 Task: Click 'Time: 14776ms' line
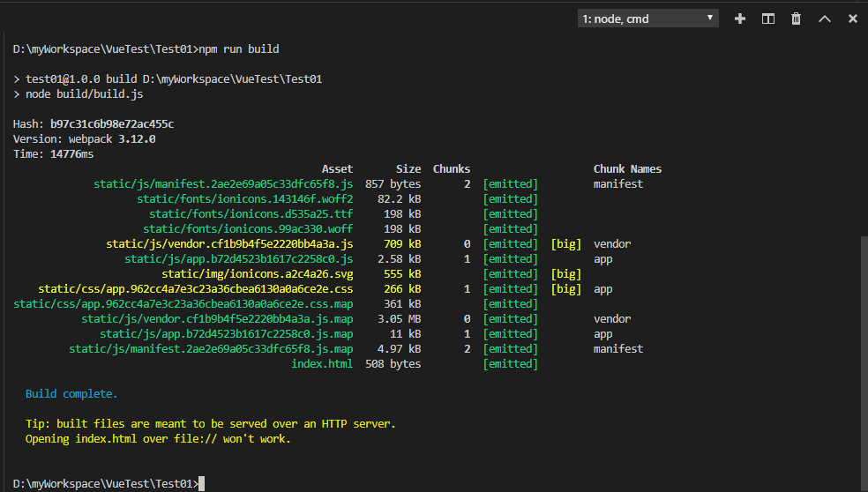coord(53,153)
